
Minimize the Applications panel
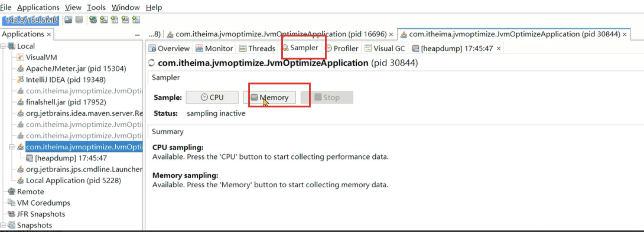coord(137,35)
